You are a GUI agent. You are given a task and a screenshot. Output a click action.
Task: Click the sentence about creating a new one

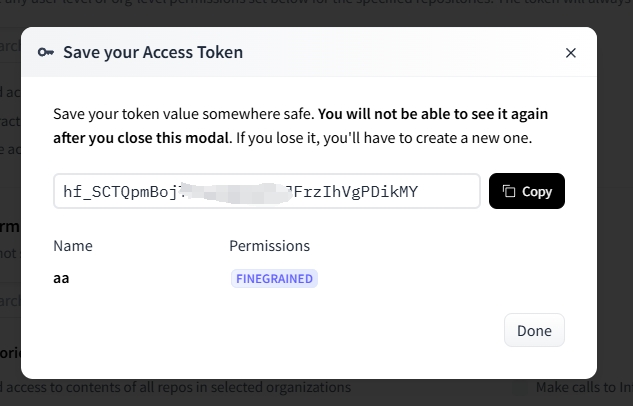coord(384,138)
